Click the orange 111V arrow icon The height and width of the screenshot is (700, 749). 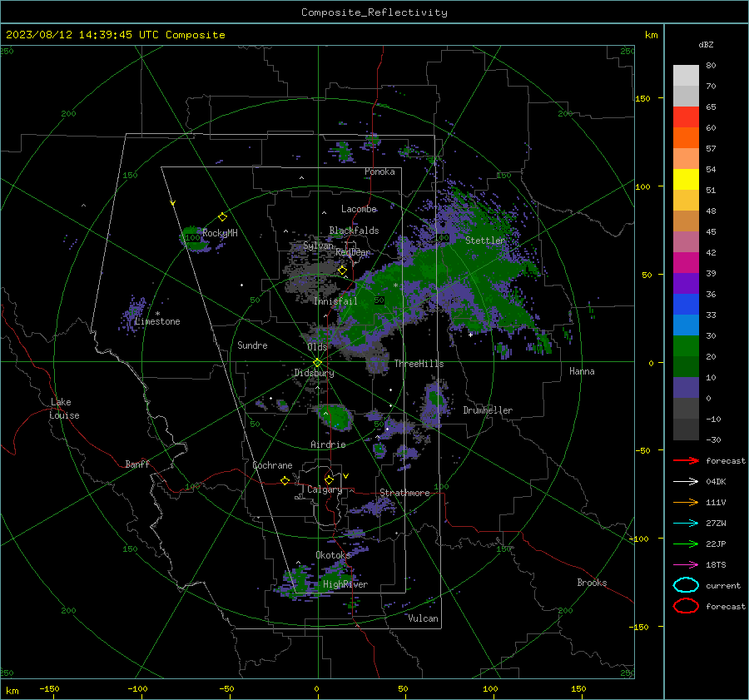pyautogui.click(x=686, y=502)
